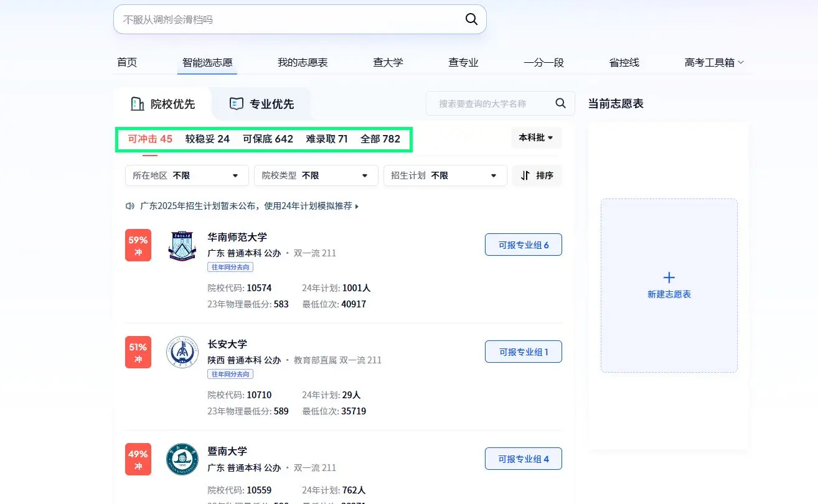
Task: Click South China Normal University logo
Action: click(x=182, y=245)
